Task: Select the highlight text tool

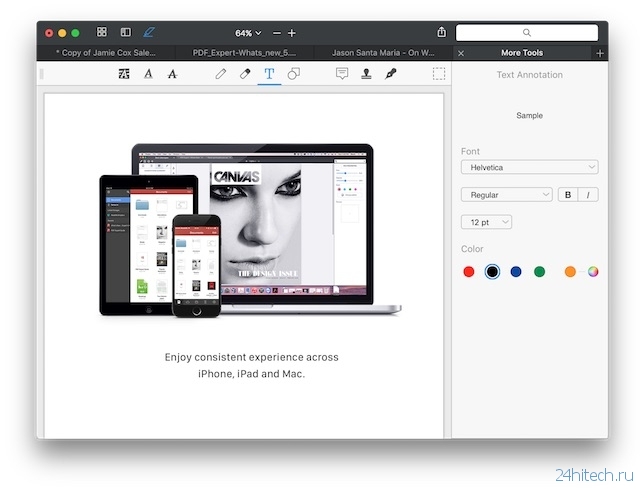Action: click(124, 74)
